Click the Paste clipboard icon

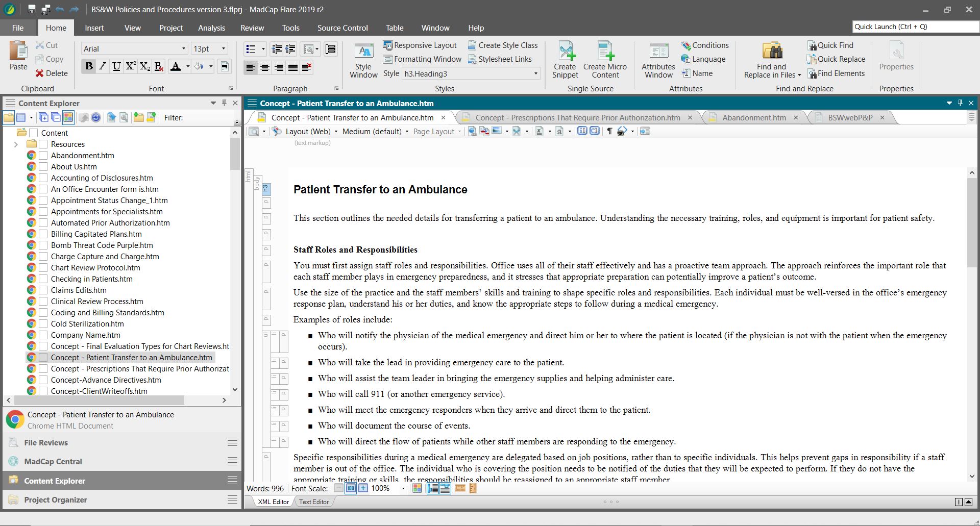tap(18, 52)
